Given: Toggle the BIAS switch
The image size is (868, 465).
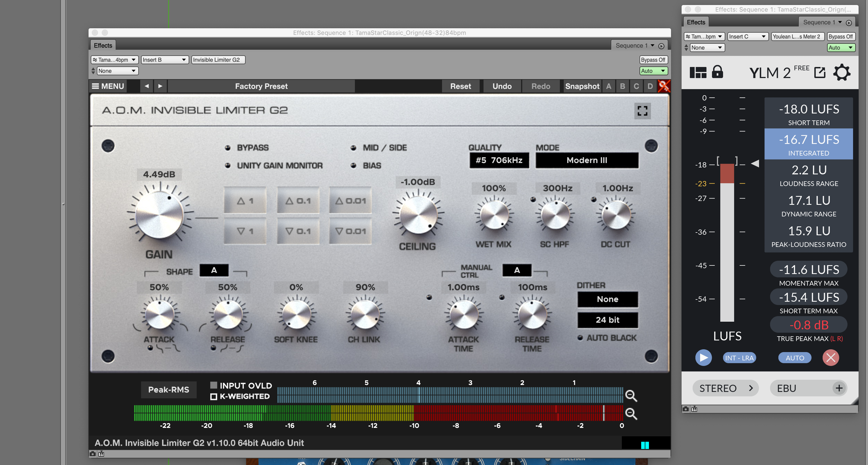Looking at the screenshot, I should click(354, 166).
